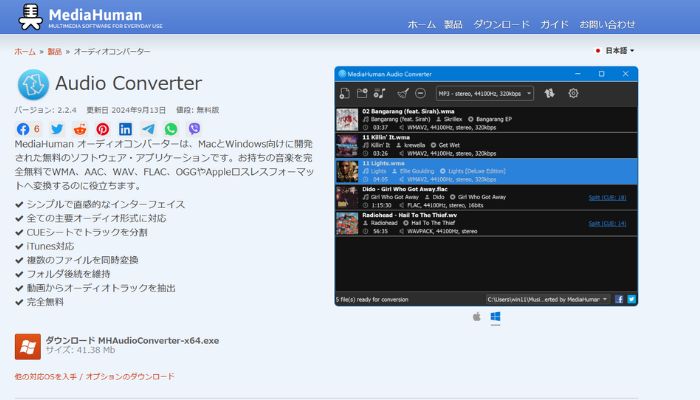Select Radiohead - Hail To The Thief.wv row
Screen dimensions: 700x400
(x=486, y=223)
